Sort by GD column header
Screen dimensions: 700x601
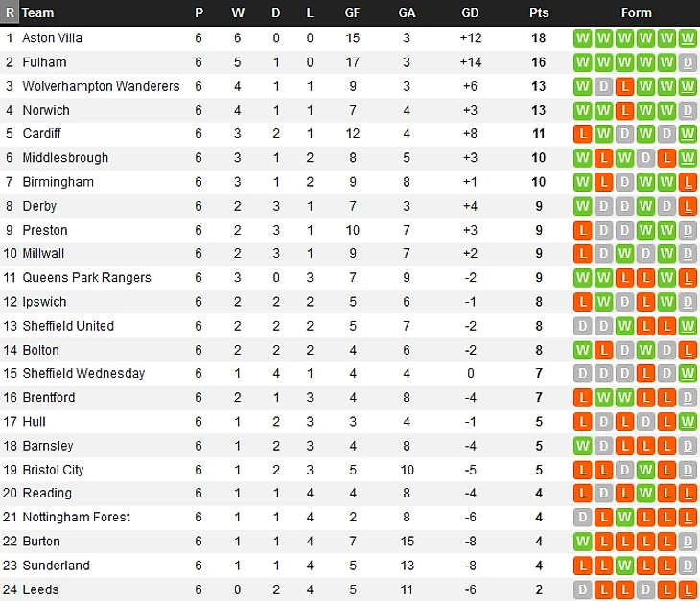[470, 12]
